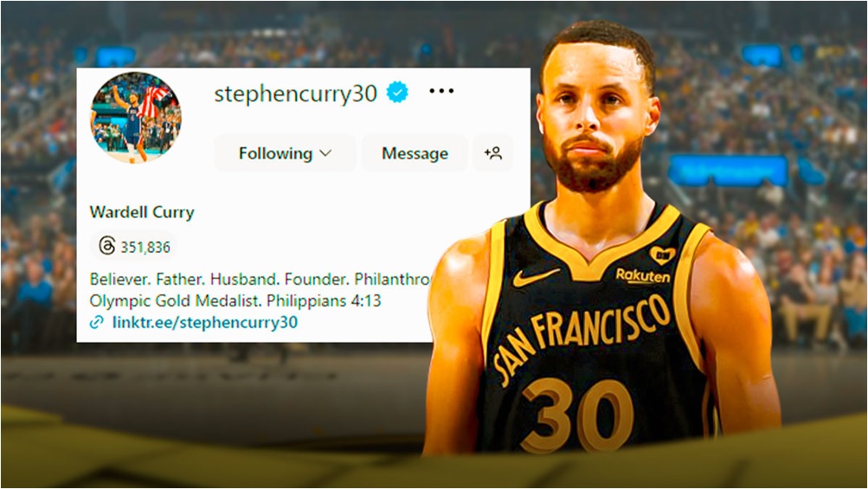Click the blue verified badge
The height and width of the screenshot is (489, 868).
397,92
